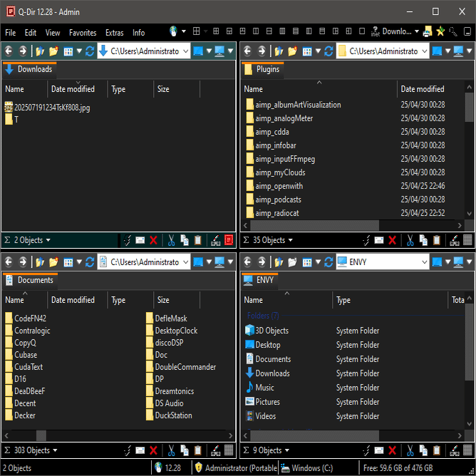
Task: Open the 303 Objects dropdown
Action: click(x=55, y=450)
